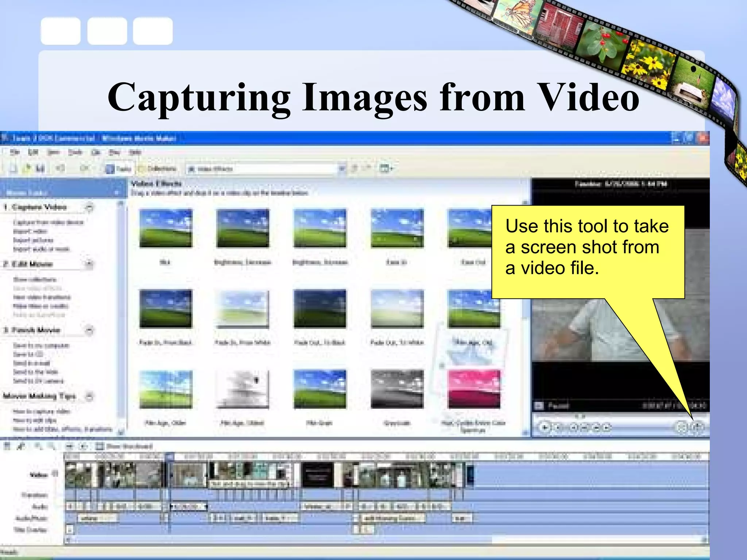This screenshot has height=560, width=747.
Task: Open the Views dropdown in toolbar
Action: (386, 168)
